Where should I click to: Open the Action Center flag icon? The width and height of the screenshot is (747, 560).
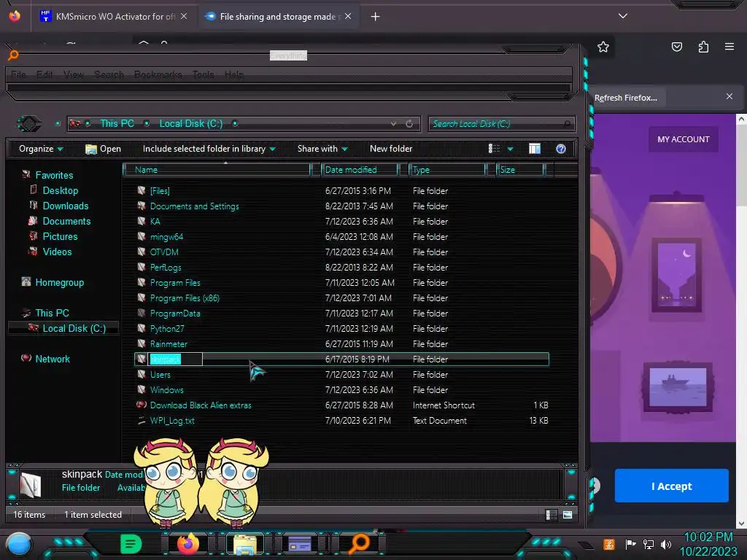coord(630,544)
